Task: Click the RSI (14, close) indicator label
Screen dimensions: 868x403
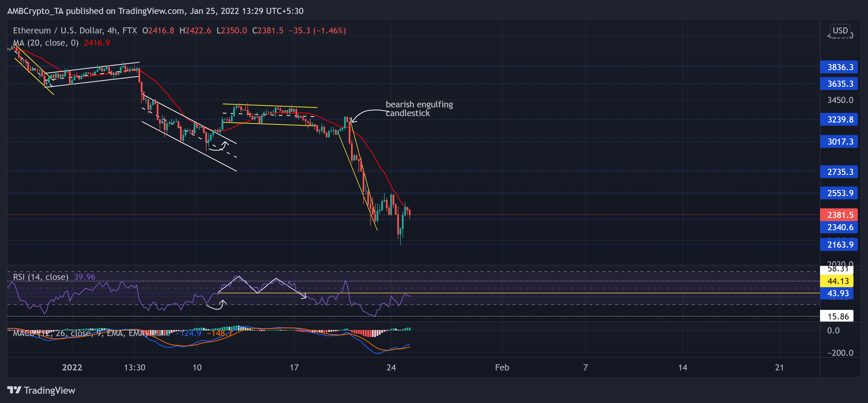Action: [x=40, y=277]
